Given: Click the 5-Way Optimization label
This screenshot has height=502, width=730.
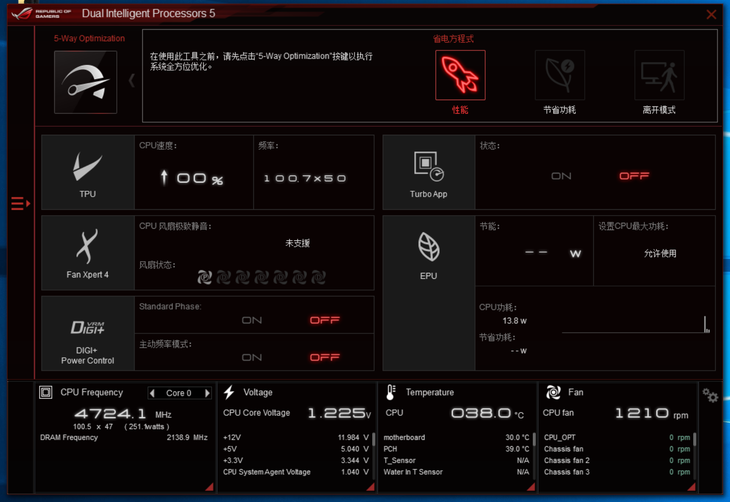Looking at the screenshot, I should pyautogui.click(x=89, y=38).
